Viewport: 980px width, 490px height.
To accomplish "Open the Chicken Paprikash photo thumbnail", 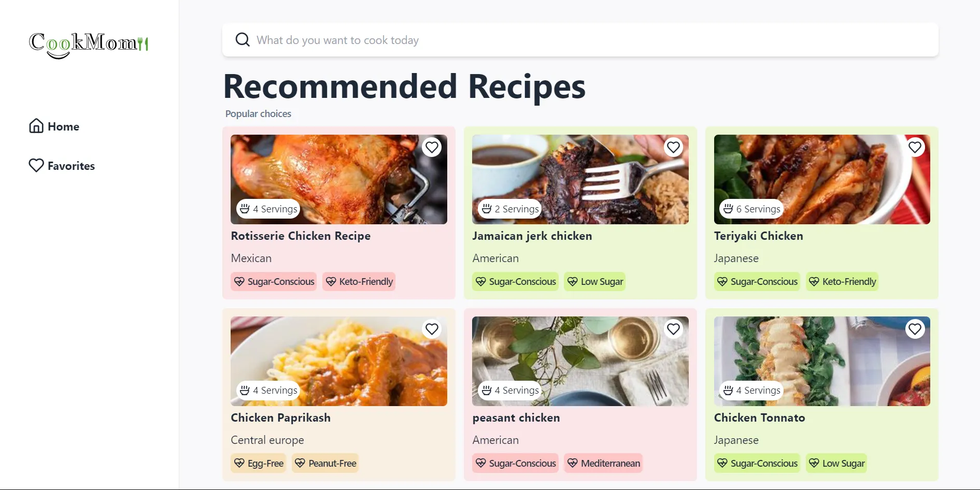I will click(338, 361).
